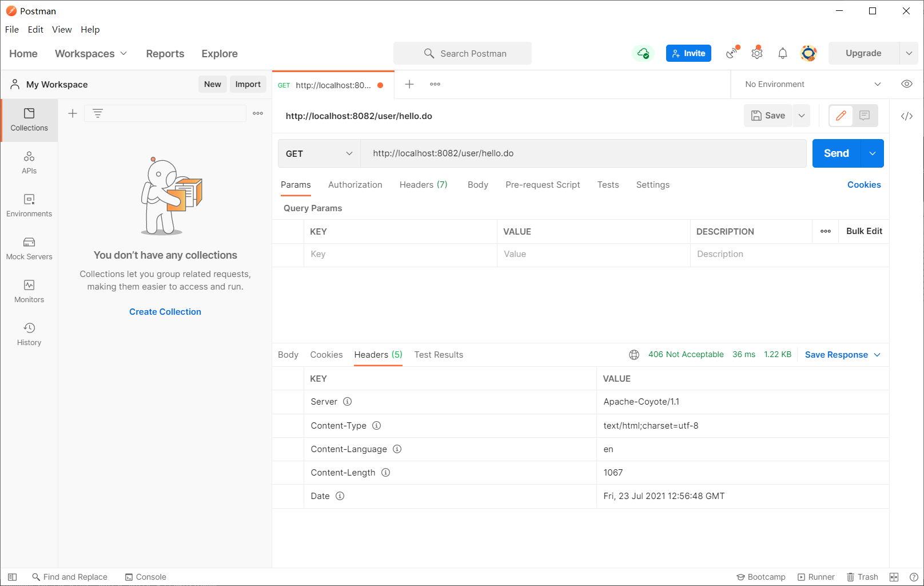Show info for the Content-Language header
Image resolution: width=924 pixels, height=586 pixels.
point(397,449)
